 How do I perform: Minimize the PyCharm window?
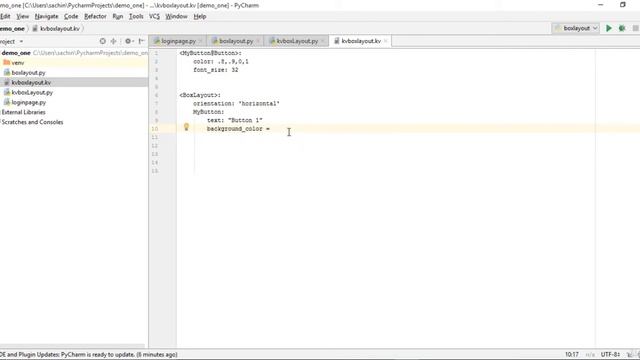point(600,5)
